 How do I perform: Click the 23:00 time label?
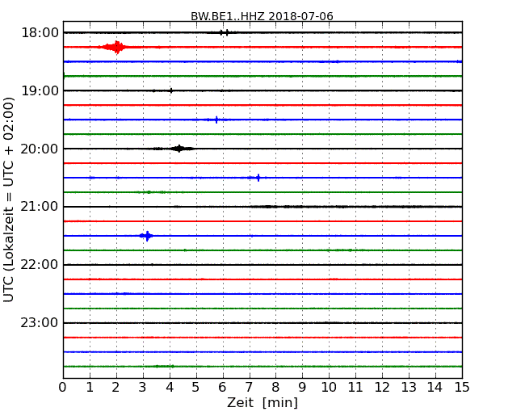click(40, 323)
